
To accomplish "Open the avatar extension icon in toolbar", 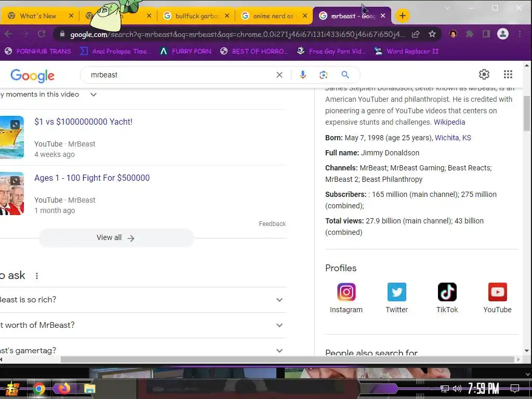I will pyautogui.click(x=453, y=34).
